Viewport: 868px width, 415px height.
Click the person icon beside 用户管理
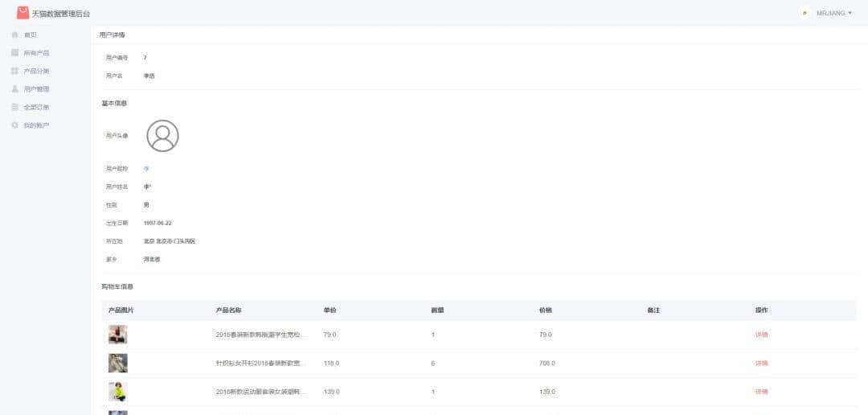coord(14,89)
